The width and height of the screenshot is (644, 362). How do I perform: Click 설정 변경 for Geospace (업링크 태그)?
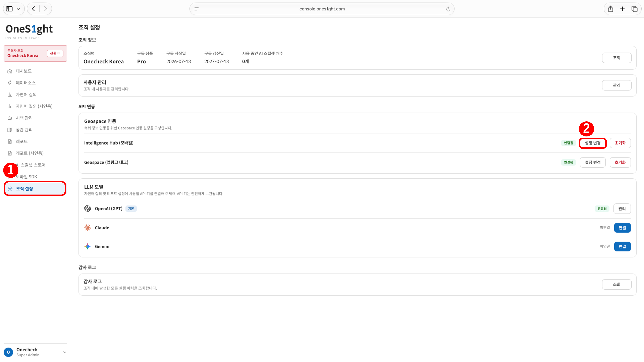592,162
